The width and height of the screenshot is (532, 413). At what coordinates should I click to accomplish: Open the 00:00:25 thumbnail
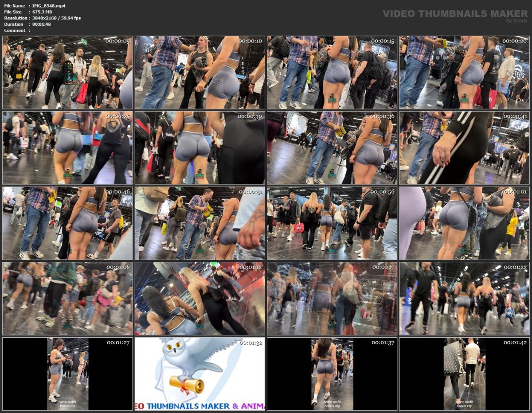(67, 148)
